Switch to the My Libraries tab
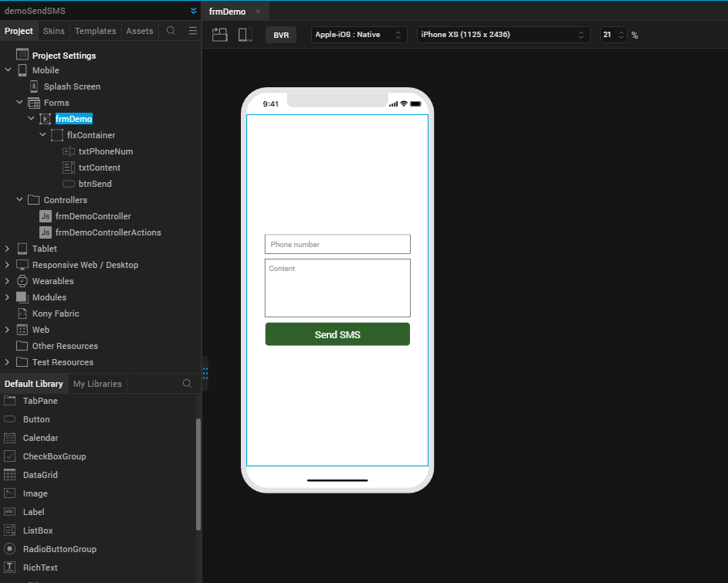This screenshot has height=583, width=728. (x=97, y=384)
